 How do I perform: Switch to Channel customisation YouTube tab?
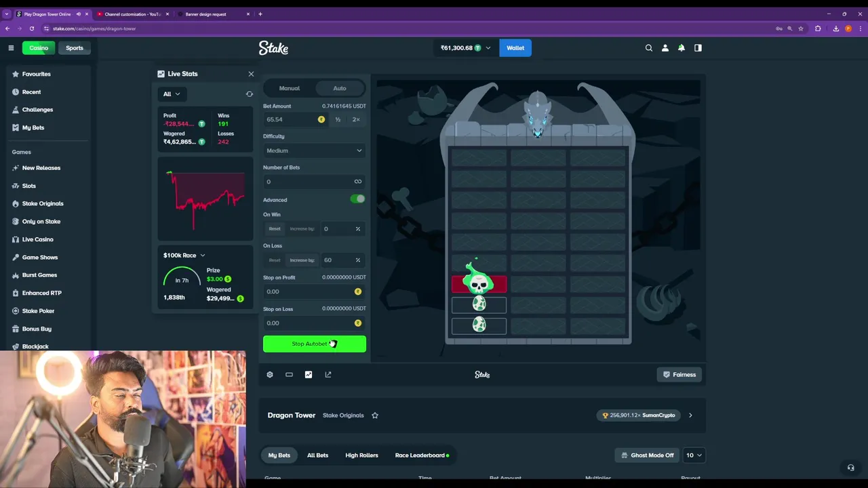click(133, 14)
